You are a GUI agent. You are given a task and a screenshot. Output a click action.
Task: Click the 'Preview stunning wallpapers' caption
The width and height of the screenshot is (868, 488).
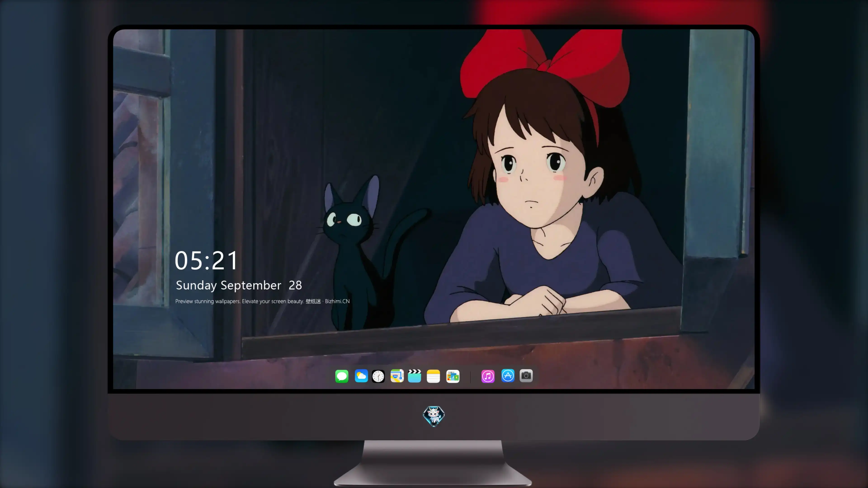click(x=262, y=301)
